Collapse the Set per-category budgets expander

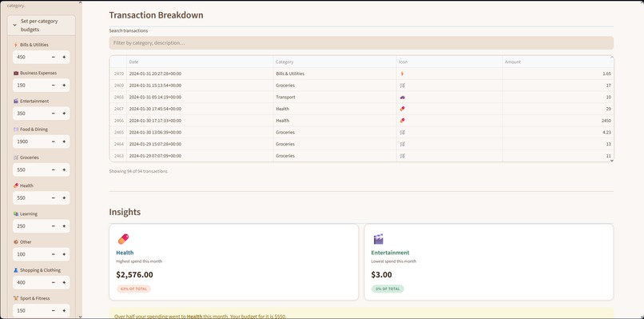pos(41,25)
